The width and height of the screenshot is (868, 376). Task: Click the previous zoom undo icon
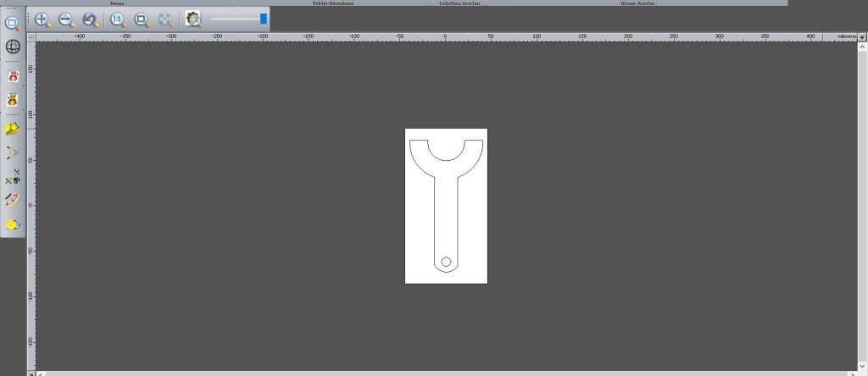click(x=89, y=19)
